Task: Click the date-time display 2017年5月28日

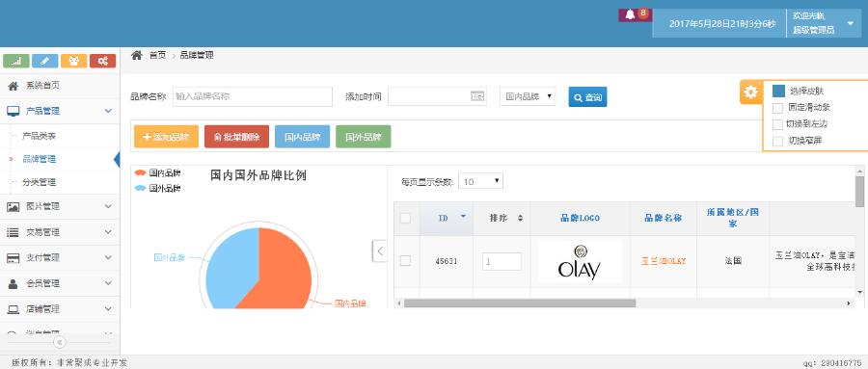Action: coord(721,24)
